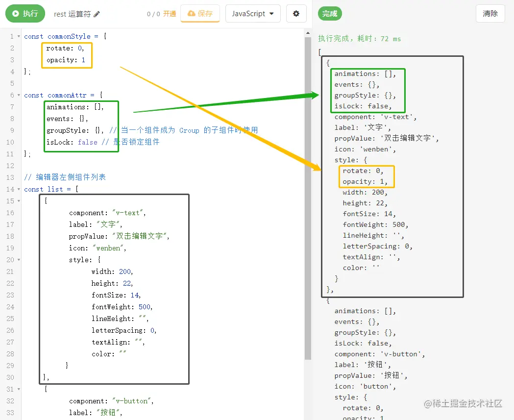Open the settings gear icon
The height and width of the screenshot is (420, 514).
click(296, 14)
